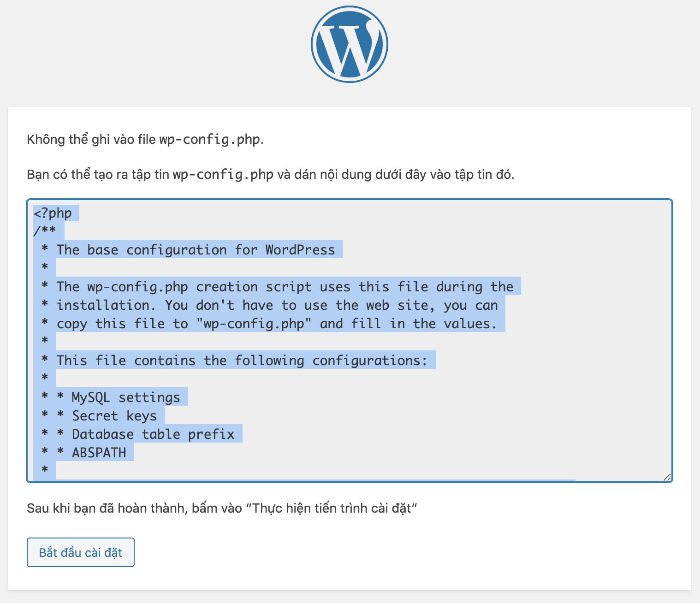The width and height of the screenshot is (700, 603).
Task: Click the instruction text mentioning 'Thực hiện tiến trình cài đặt'
Action: (222, 508)
